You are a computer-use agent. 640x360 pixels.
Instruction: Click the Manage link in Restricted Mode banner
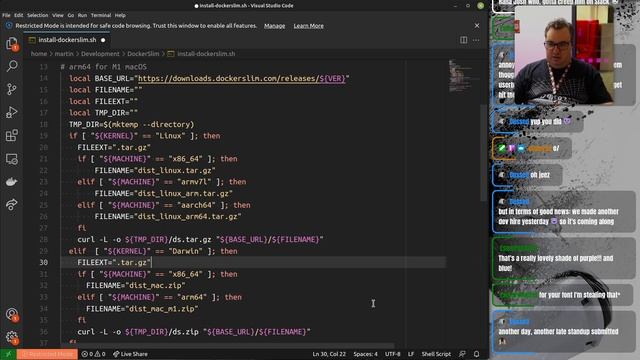click(274, 26)
